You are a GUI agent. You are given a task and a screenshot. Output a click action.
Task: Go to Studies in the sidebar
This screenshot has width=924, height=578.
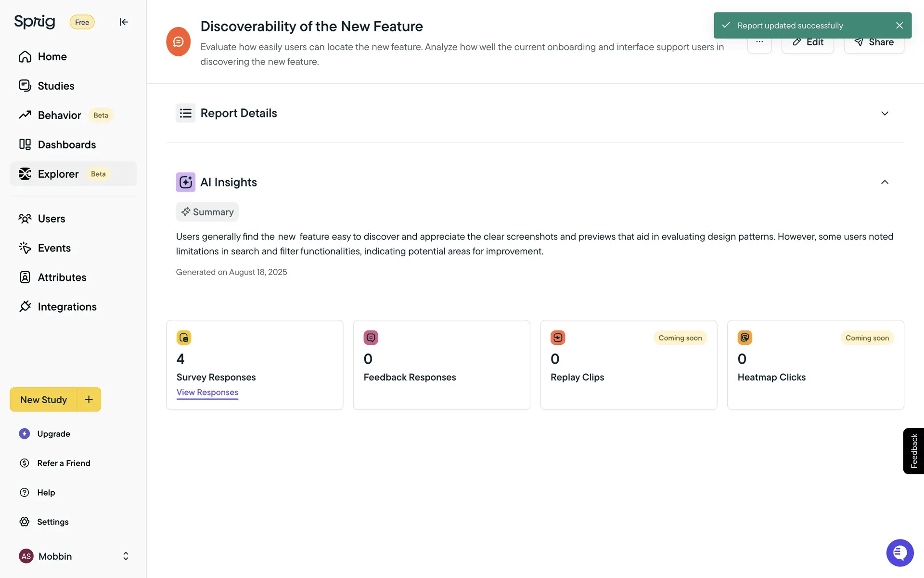[x=56, y=86]
